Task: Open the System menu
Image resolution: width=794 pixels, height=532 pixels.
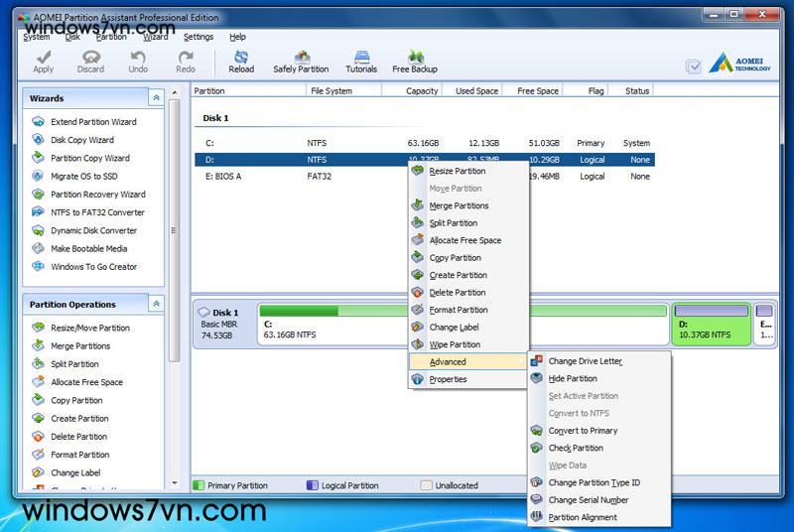Action: (37, 37)
